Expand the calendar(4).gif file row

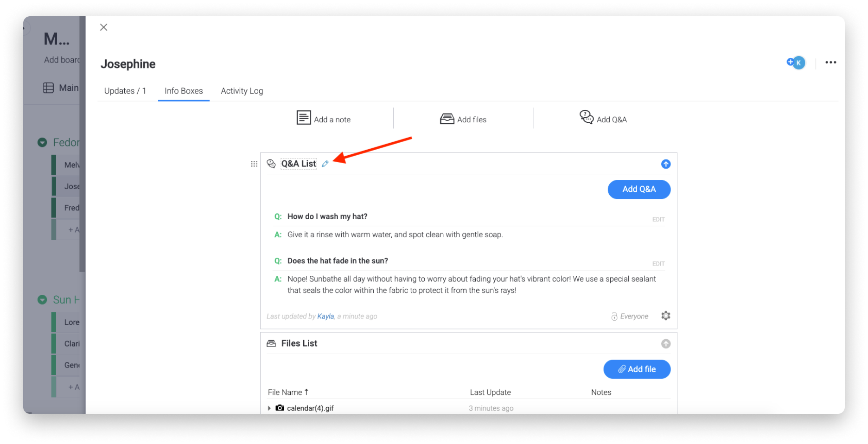pyautogui.click(x=269, y=408)
